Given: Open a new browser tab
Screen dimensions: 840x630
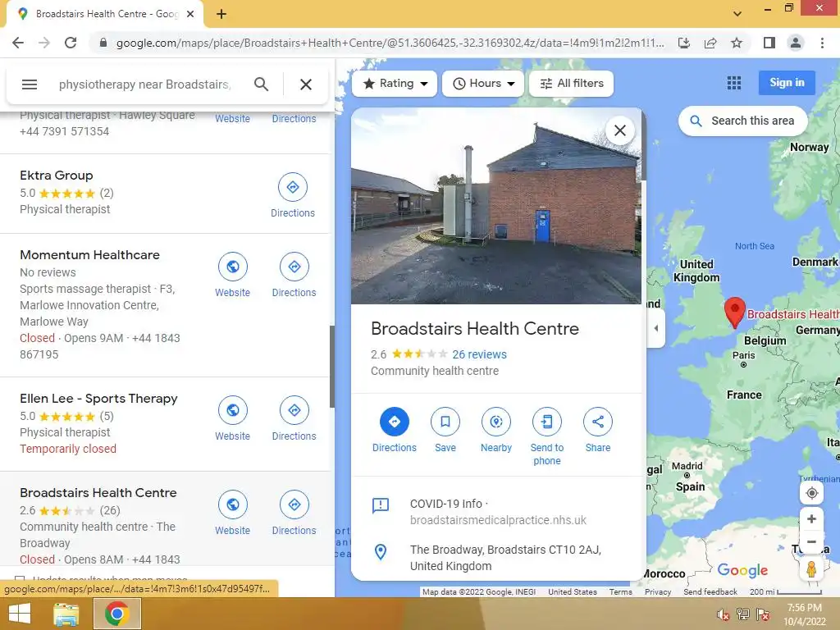Looking at the screenshot, I should point(221,14).
